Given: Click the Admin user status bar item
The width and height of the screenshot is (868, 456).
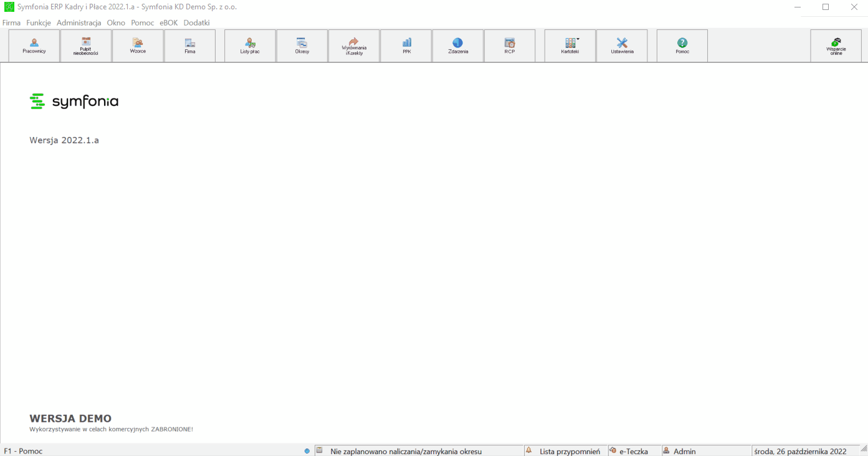Looking at the screenshot, I should click(684, 451).
